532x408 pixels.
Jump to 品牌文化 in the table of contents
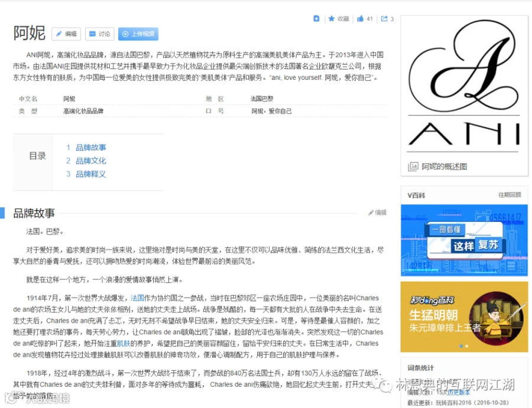[x=90, y=161]
